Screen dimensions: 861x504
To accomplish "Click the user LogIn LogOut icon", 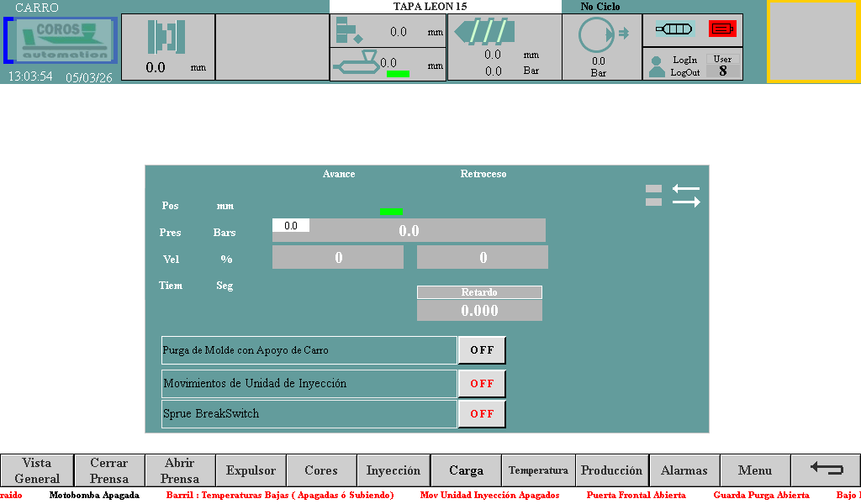I will pyautogui.click(x=658, y=66).
